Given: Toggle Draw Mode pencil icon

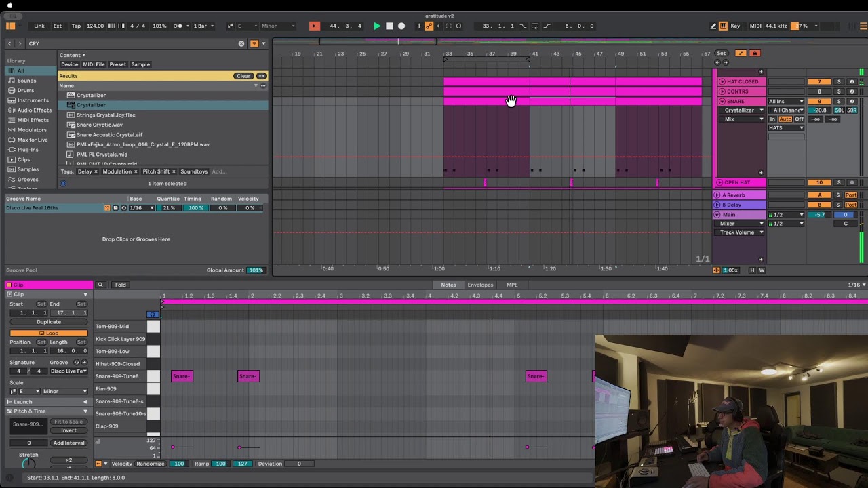Looking at the screenshot, I should (713, 26).
